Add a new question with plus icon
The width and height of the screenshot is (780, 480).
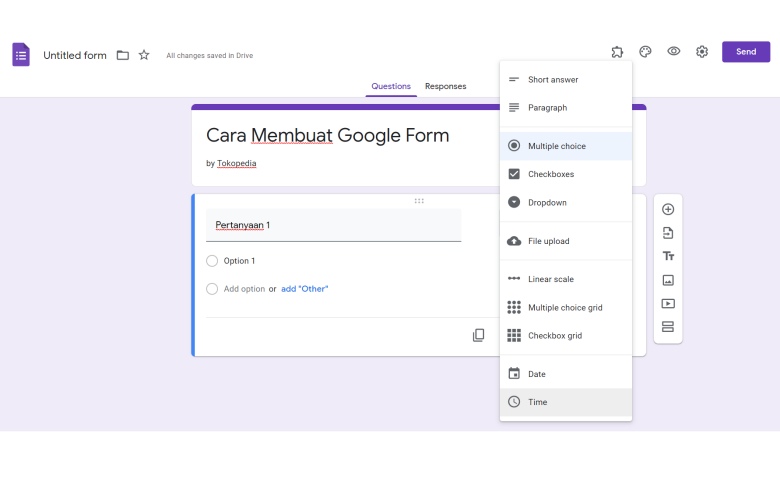[x=668, y=209]
